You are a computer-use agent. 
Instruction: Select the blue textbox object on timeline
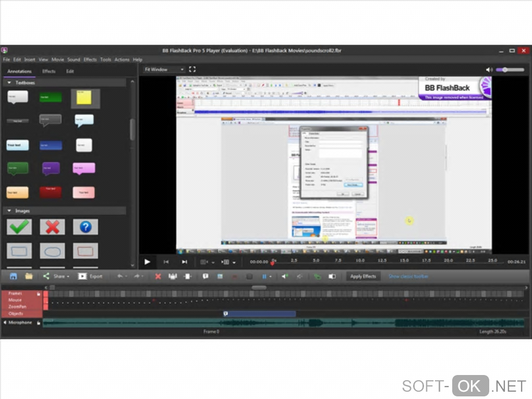point(260,314)
